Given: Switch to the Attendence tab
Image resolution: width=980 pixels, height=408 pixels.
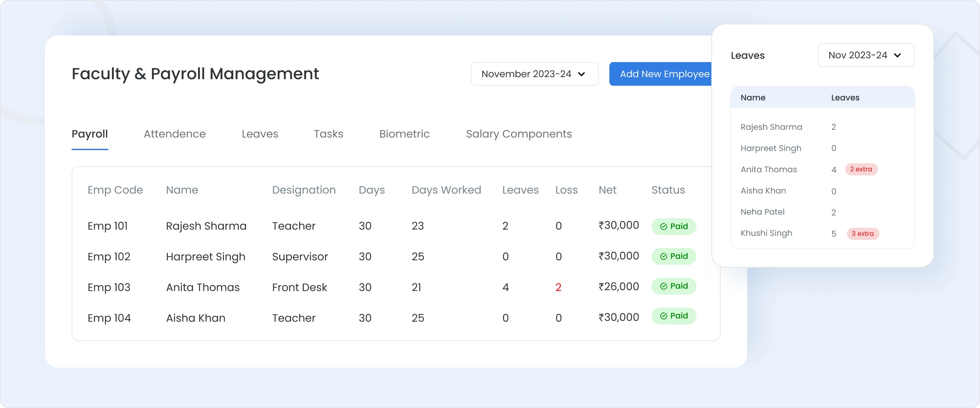Looking at the screenshot, I should pyautogui.click(x=174, y=134).
